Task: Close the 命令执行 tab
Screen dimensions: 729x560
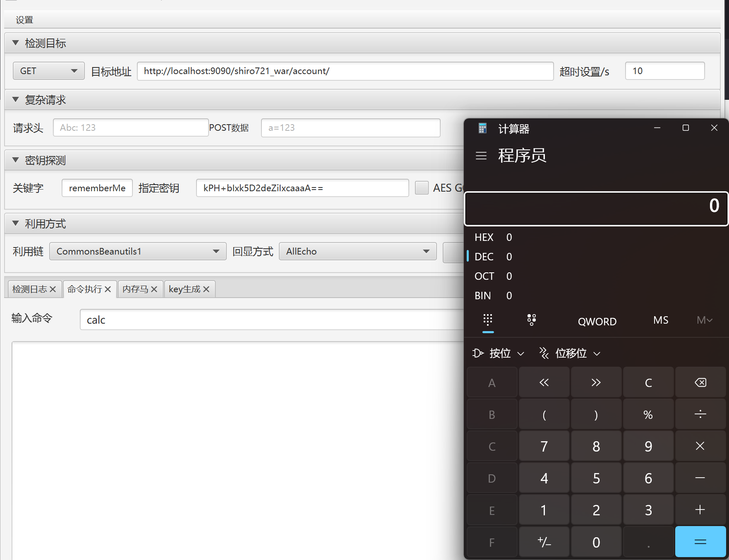Action: tap(108, 289)
